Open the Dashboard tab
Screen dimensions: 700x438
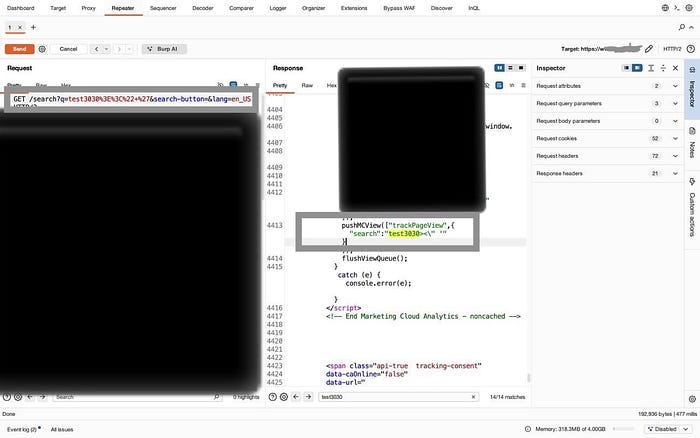point(21,8)
